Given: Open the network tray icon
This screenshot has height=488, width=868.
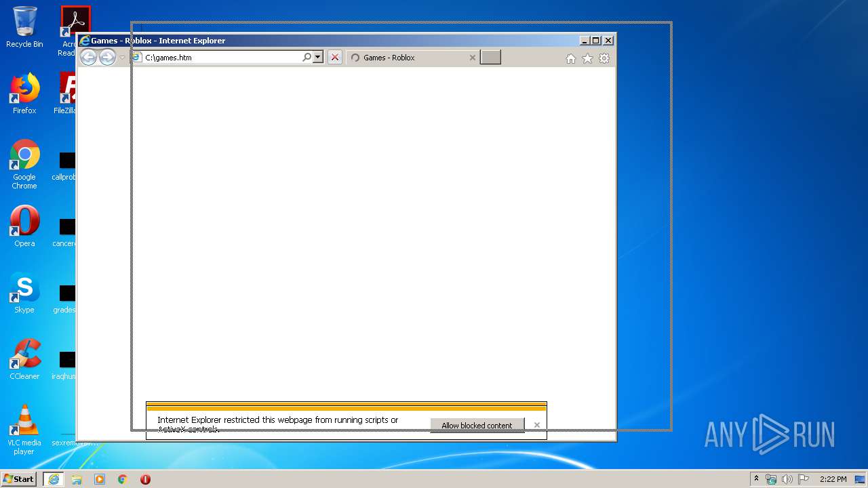Looking at the screenshot, I should [x=771, y=479].
